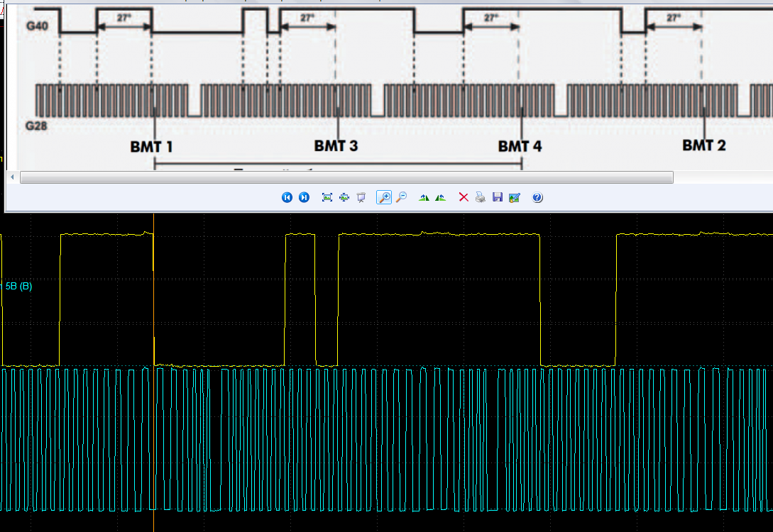Click the BMT 4 label in diagram

pos(520,146)
